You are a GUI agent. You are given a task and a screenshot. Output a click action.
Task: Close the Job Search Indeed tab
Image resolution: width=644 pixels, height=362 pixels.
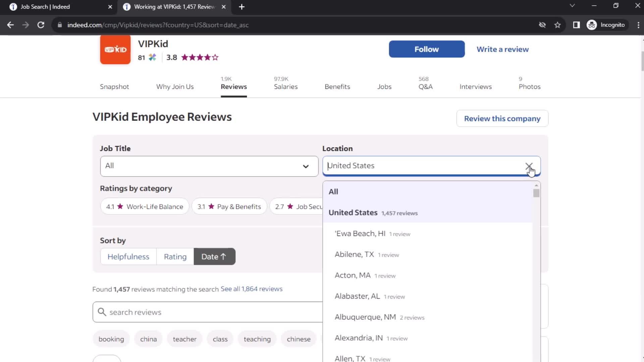tap(110, 7)
